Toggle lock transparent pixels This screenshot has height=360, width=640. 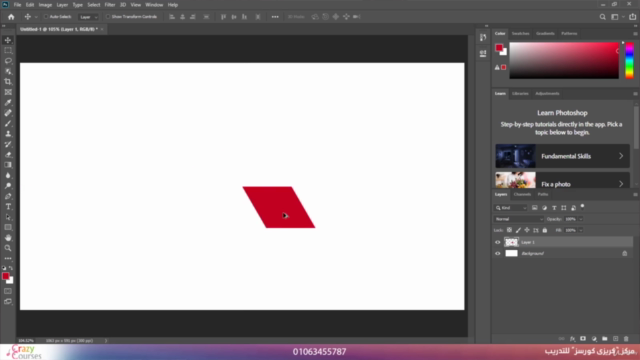coord(509,230)
